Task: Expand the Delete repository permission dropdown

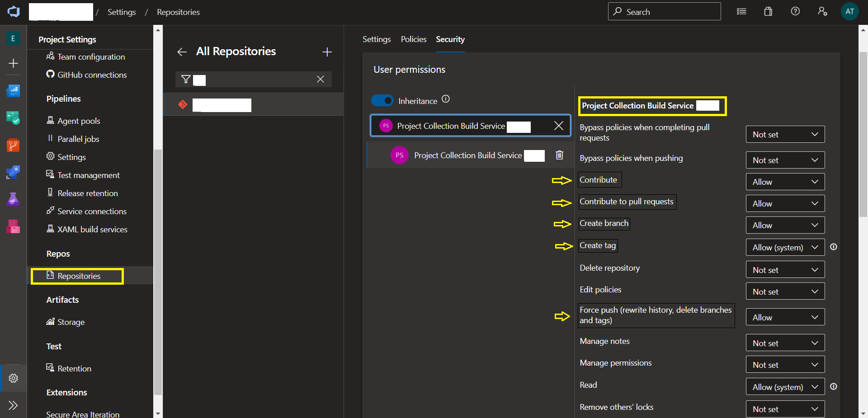Action: point(785,270)
